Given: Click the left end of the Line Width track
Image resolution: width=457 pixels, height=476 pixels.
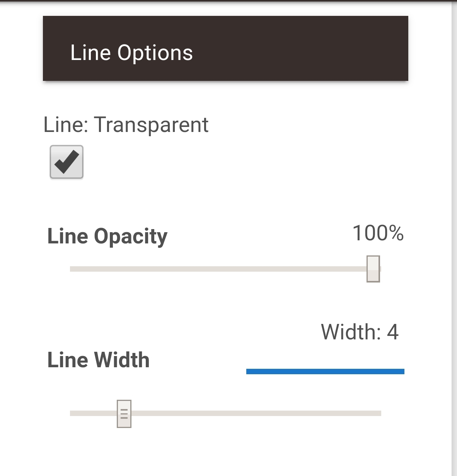Looking at the screenshot, I should [x=73, y=413].
